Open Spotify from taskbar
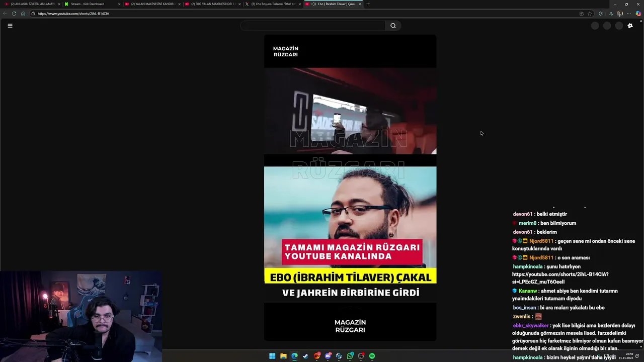The height and width of the screenshot is (362, 644). point(372,356)
